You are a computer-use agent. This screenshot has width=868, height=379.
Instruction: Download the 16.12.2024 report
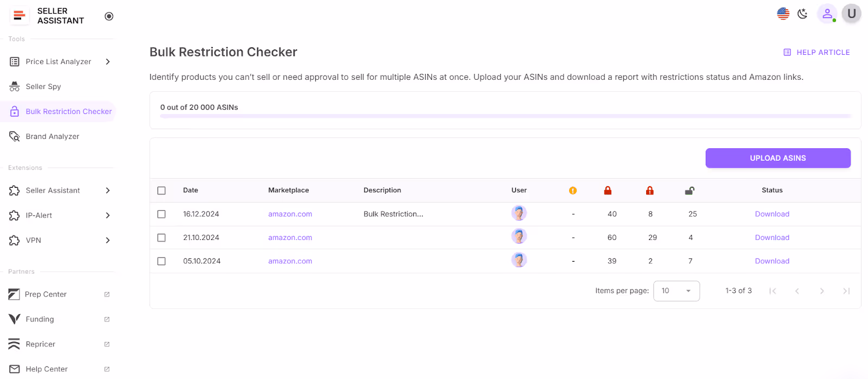point(772,214)
